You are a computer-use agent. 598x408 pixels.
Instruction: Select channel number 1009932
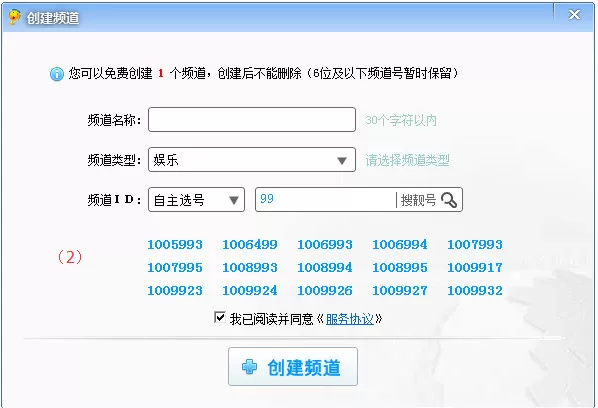475,291
